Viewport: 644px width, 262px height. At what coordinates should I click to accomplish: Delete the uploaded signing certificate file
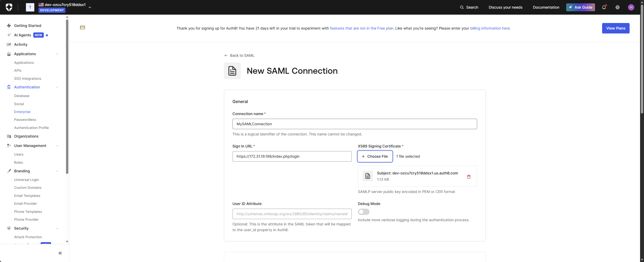tap(469, 176)
